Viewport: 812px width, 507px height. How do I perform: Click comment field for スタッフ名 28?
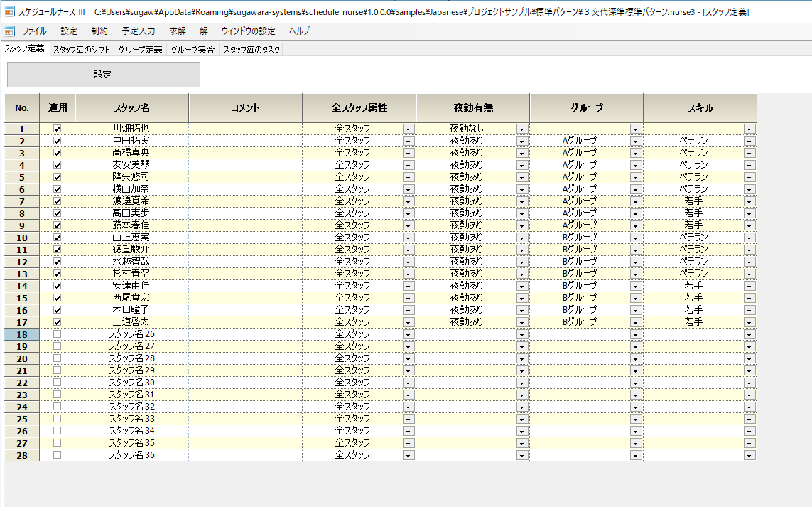pyautogui.click(x=245, y=358)
